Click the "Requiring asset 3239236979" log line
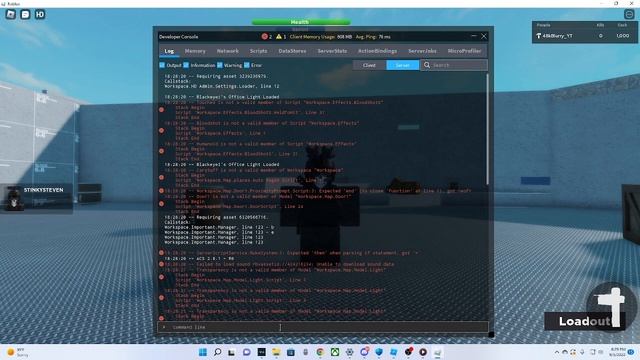 pos(216,76)
